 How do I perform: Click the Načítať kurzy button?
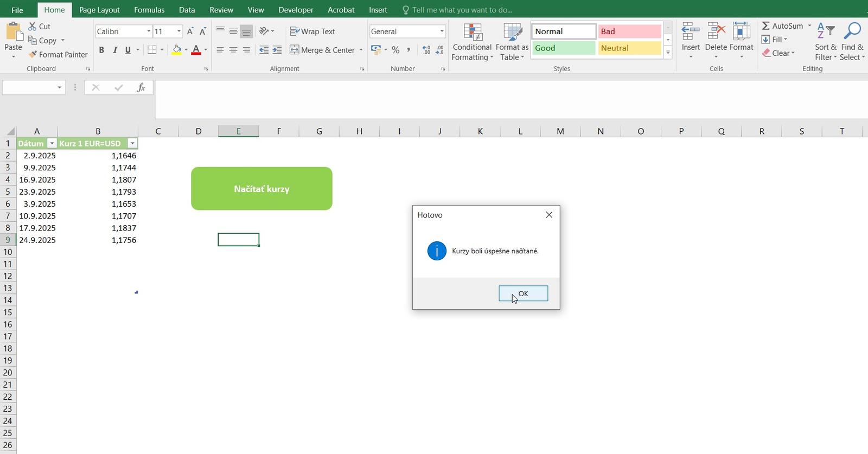pyautogui.click(x=261, y=189)
